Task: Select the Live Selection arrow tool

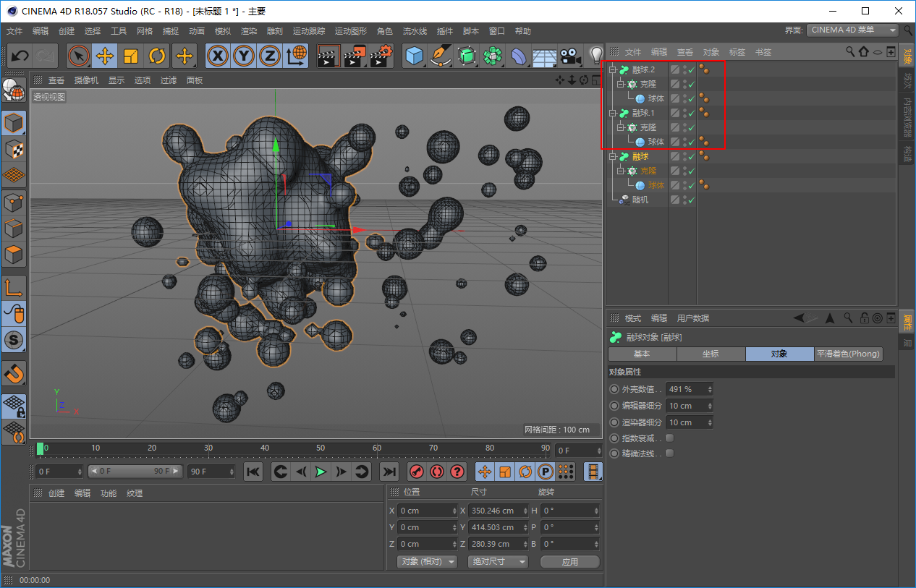Action: [78, 56]
